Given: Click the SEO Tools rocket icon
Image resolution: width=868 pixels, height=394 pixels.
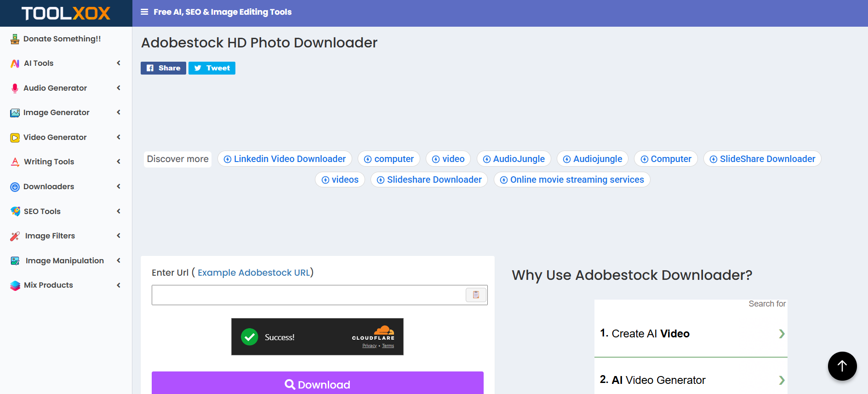Looking at the screenshot, I should tap(15, 211).
